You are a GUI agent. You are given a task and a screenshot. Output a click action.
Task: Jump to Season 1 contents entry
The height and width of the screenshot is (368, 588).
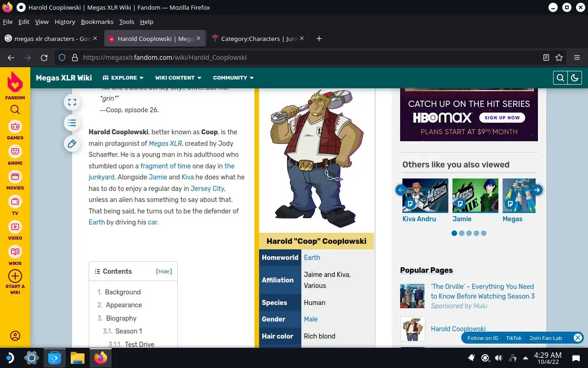click(129, 331)
